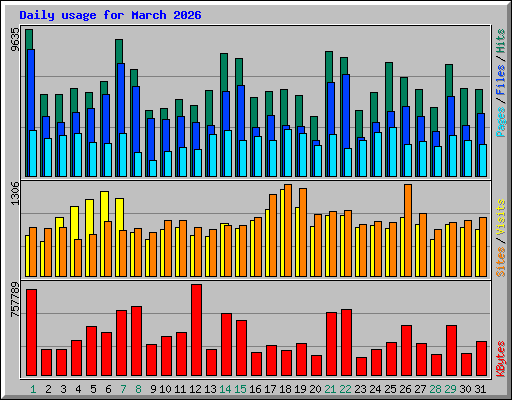Click day 9 on the date axis

coord(153,389)
